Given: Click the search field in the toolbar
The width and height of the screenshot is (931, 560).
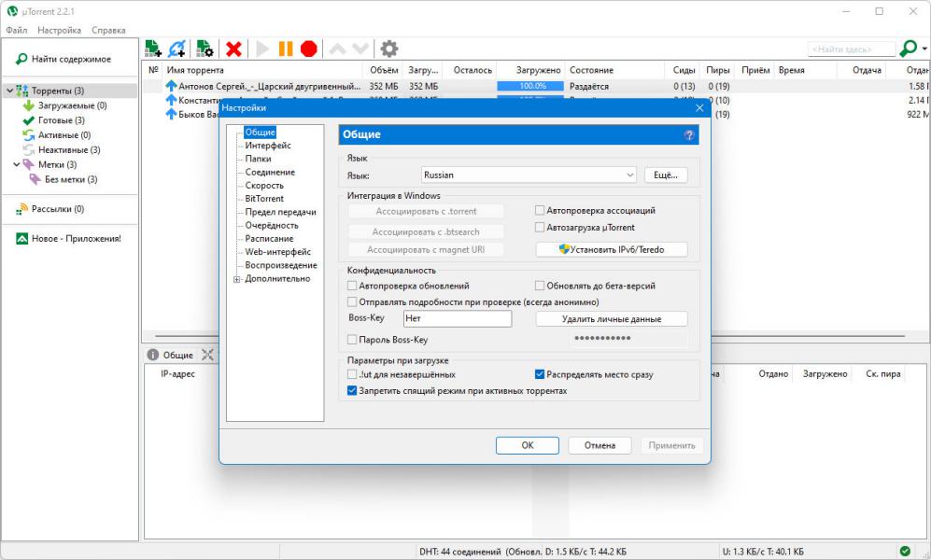Looking at the screenshot, I should 852,49.
